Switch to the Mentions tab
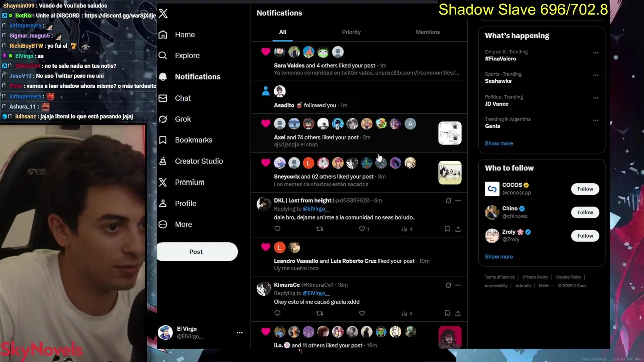 (x=428, y=32)
